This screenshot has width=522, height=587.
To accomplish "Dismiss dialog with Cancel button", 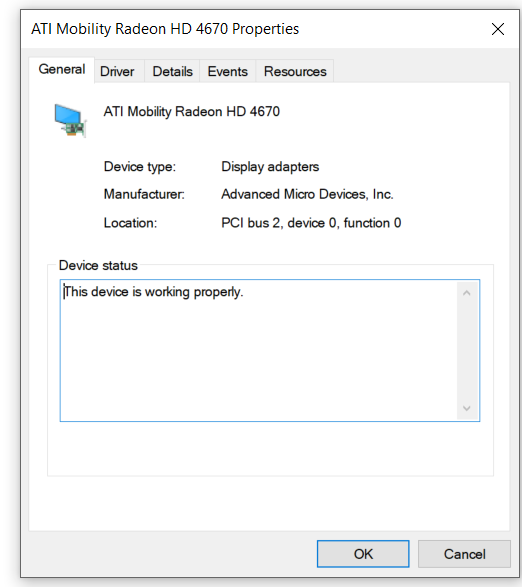I will coord(464,554).
